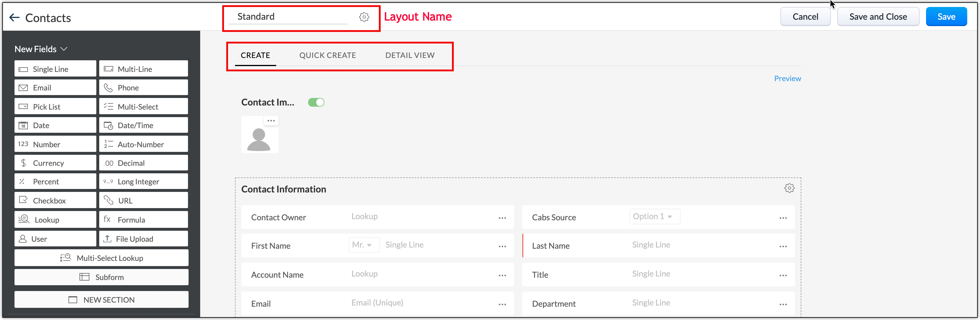Click the back arrow beside Contacts
980x320 pixels.
point(15,17)
